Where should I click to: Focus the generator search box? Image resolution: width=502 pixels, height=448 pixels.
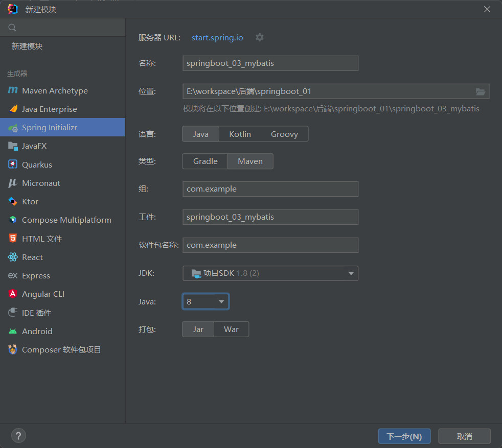pos(63,28)
